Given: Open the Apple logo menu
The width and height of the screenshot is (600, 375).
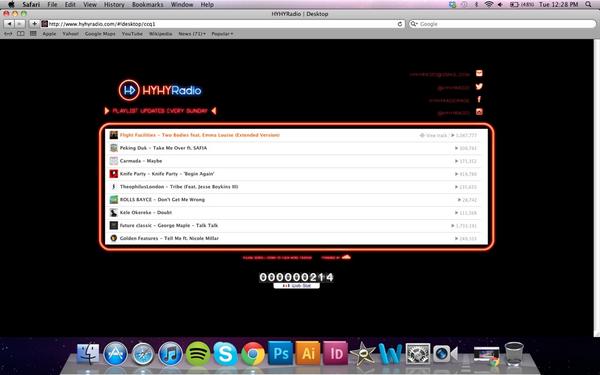Looking at the screenshot, I should 11,5.
